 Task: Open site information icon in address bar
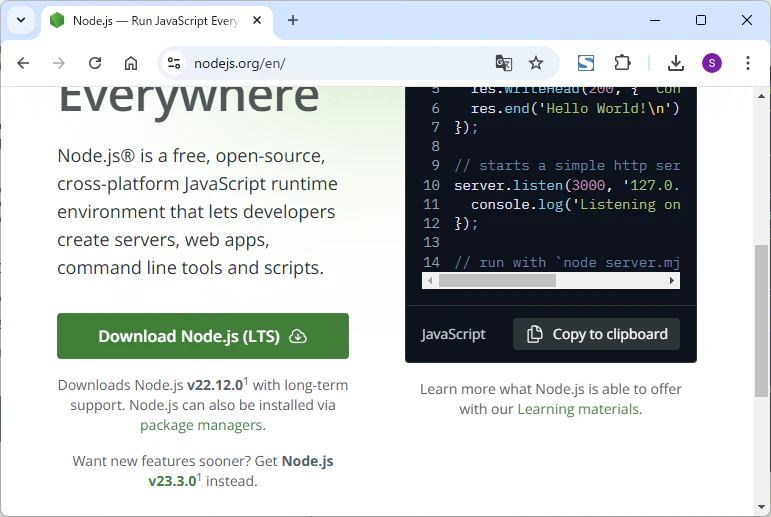point(174,63)
